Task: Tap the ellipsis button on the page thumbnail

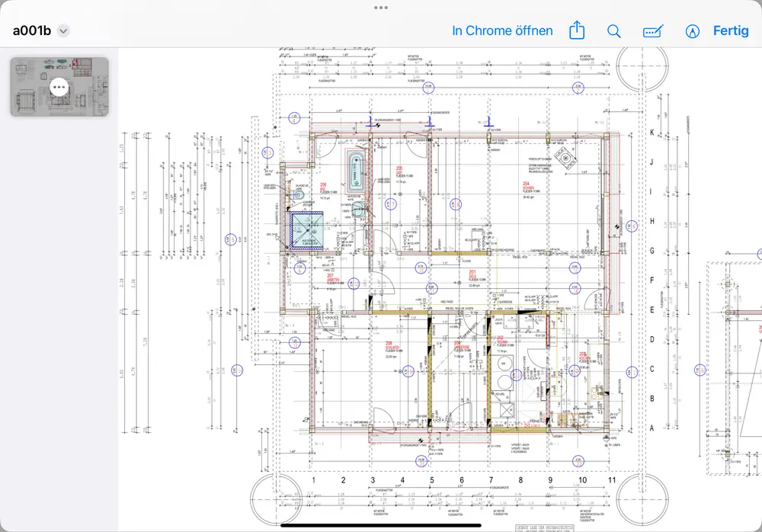Action: click(59, 87)
